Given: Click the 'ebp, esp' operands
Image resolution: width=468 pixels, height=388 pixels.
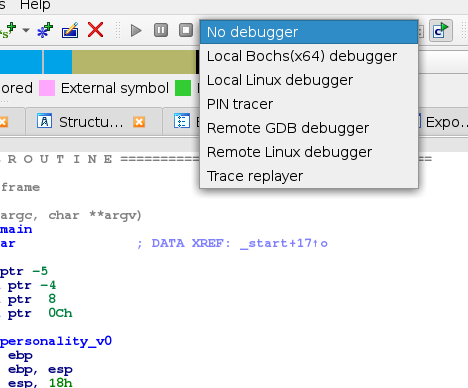Looking at the screenshot, I should tap(40, 369).
